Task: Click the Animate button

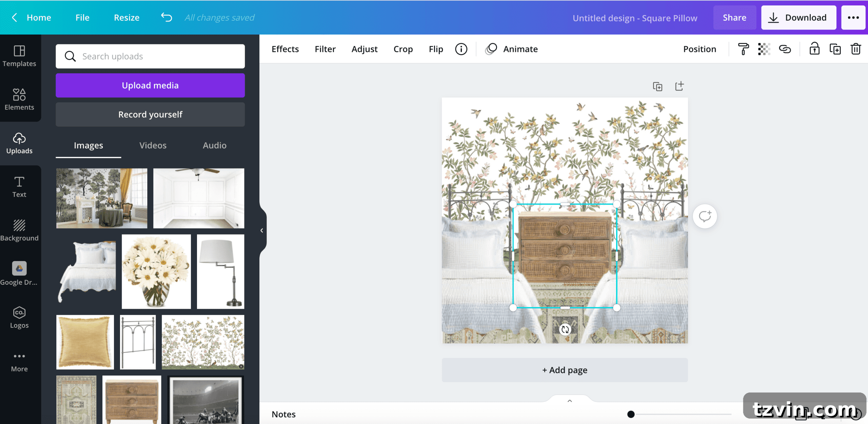Action: pyautogui.click(x=511, y=49)
